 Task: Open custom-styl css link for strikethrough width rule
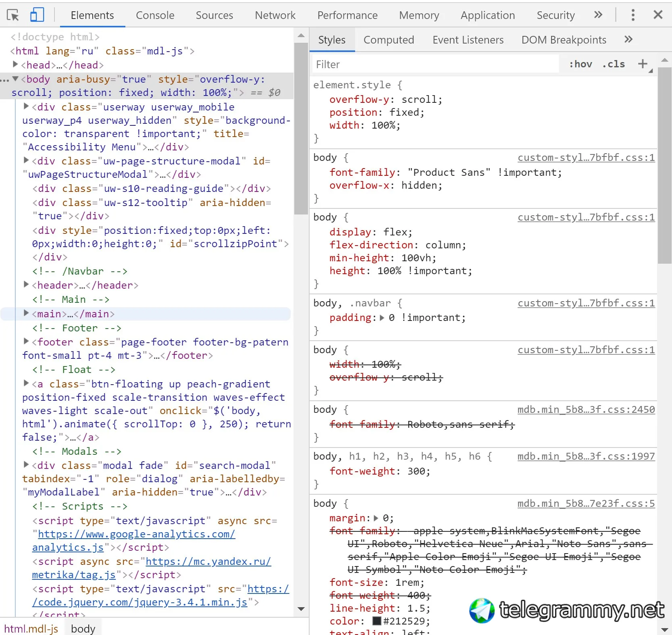click(586, 350)
